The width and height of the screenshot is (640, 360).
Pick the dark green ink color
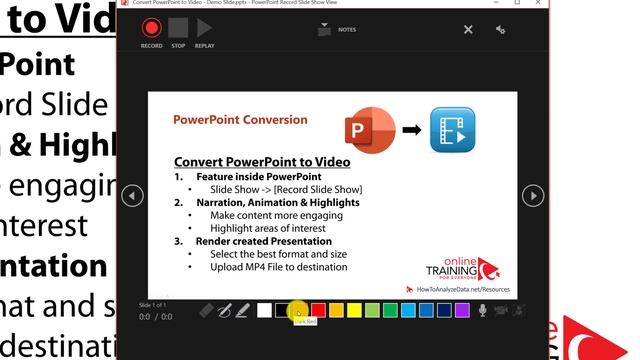tap(390, 311)
